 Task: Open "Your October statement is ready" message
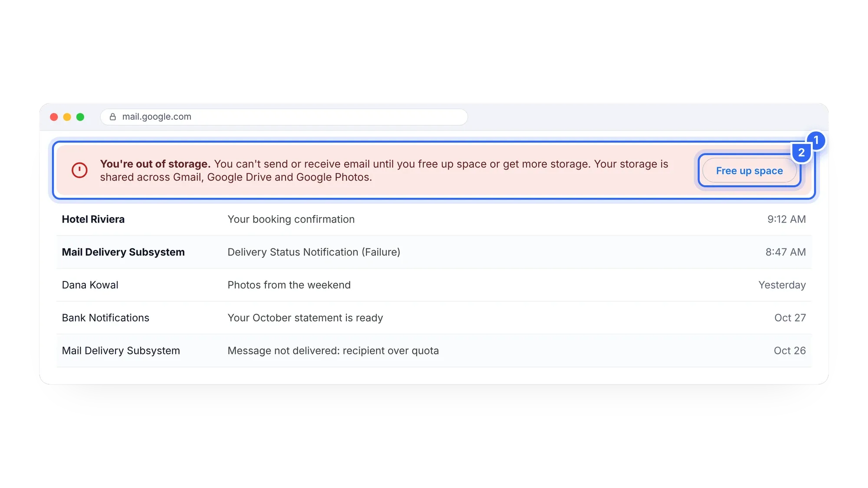click(305, 318)
